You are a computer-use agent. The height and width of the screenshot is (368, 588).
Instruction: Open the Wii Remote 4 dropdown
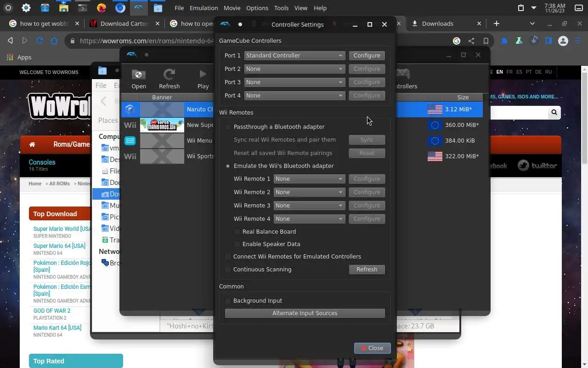pyautogui.click(x=309, y=218)
